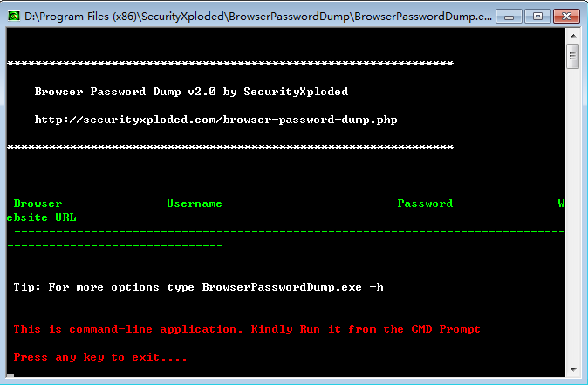
Task: Maximize the BrowserPasswordDump console window
Action: coord(537,16)
